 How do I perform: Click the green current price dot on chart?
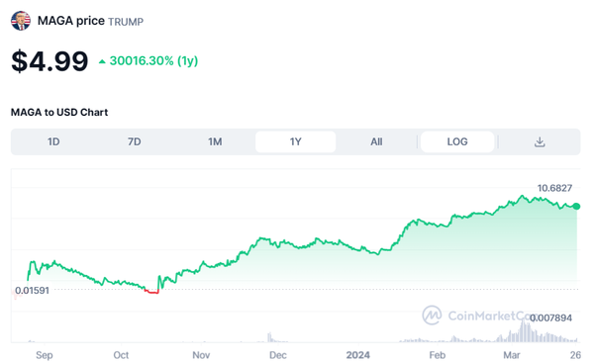576,206
